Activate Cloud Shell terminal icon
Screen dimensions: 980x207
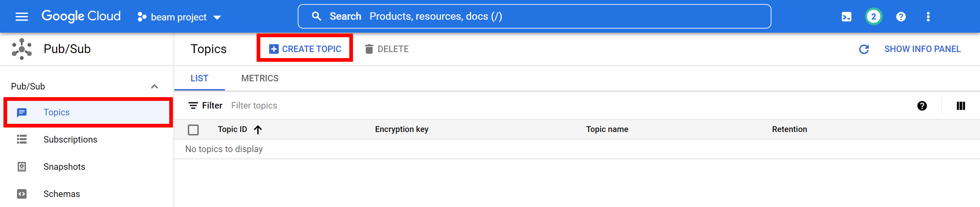pos(846,17)
